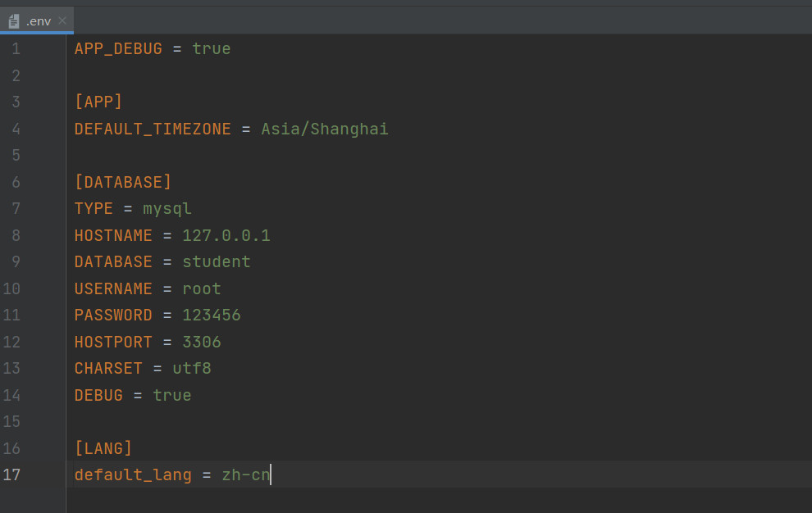Click the .env file icon in tab

14,20
